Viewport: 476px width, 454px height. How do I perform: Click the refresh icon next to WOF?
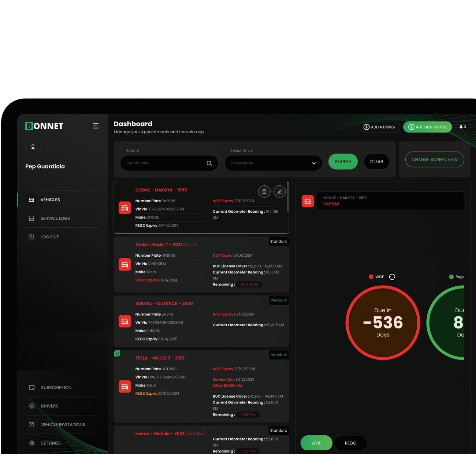[392, 277]
